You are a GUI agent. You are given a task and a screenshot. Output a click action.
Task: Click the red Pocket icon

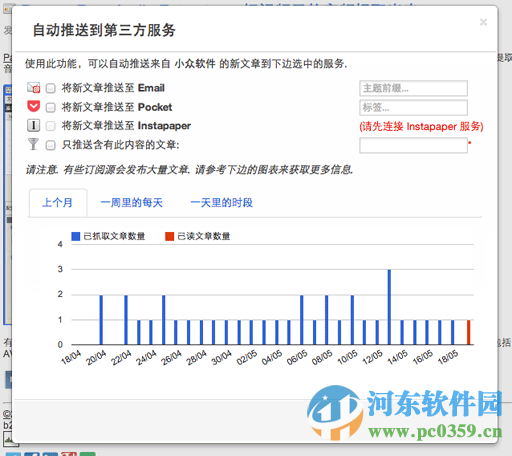(x=34, y=107)
